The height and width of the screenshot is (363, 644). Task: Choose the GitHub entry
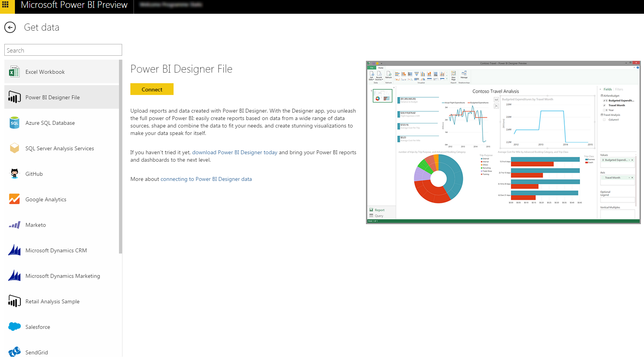(62, 174)
